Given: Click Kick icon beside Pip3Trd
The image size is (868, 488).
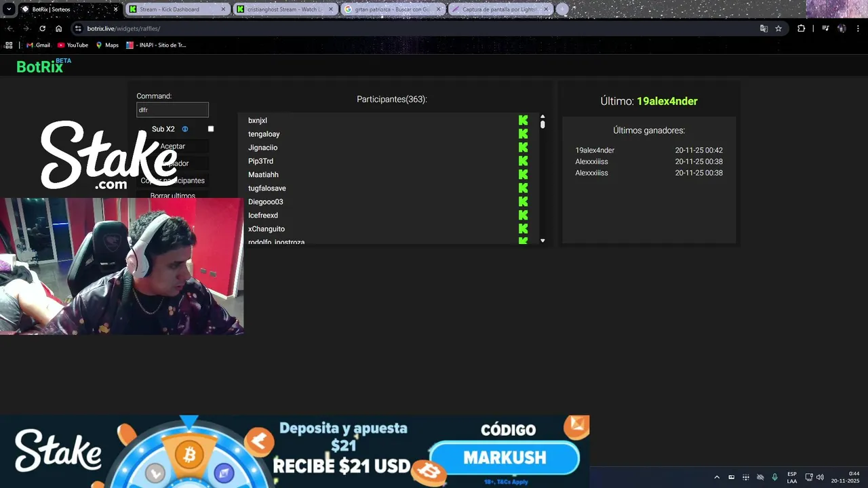Looking at the screenshot, I should [x=523, y=161].
